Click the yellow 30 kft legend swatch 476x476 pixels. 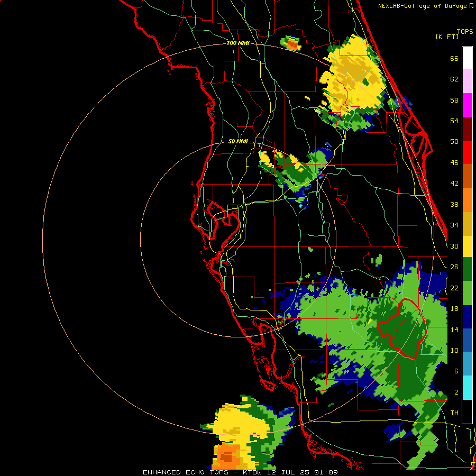[467, 246]
